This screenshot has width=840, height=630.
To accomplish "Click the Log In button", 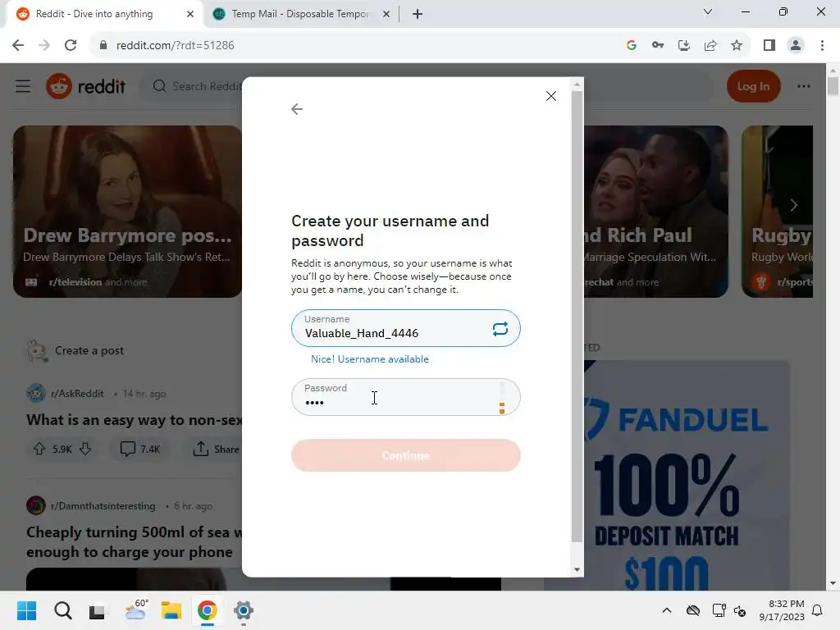I will (x=753, y=86).
